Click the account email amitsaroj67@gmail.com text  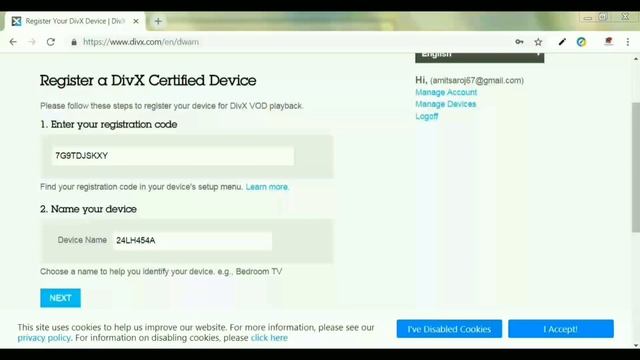(x=477, y=80)
